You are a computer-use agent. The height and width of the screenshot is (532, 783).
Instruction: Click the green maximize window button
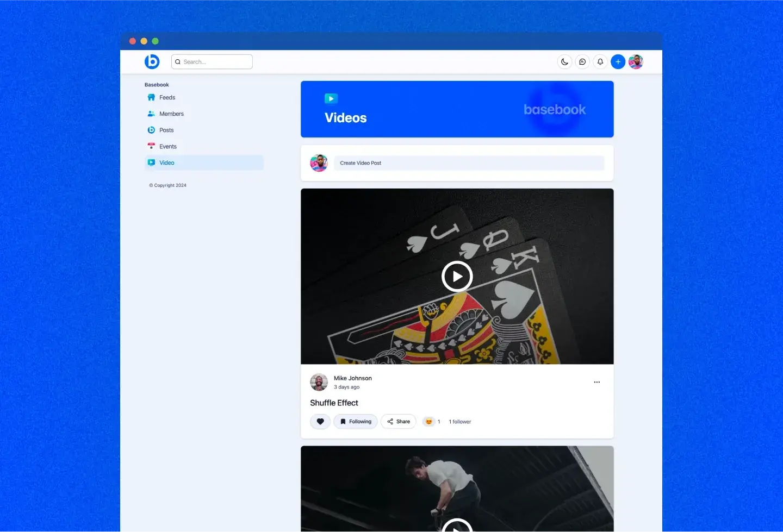156,41
